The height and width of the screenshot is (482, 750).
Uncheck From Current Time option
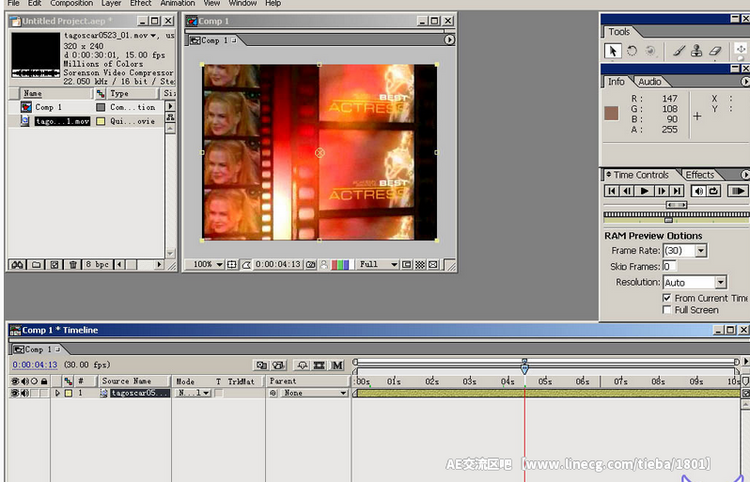667,298
